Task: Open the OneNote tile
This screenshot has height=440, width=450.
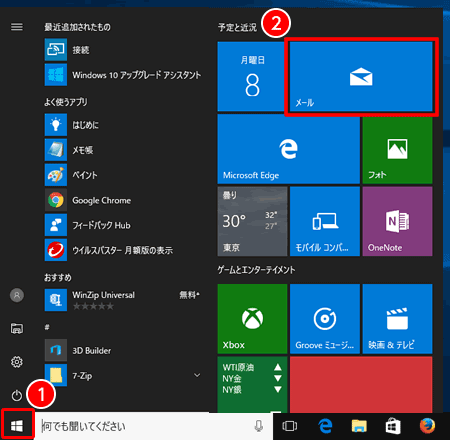Action: [397, 221]
